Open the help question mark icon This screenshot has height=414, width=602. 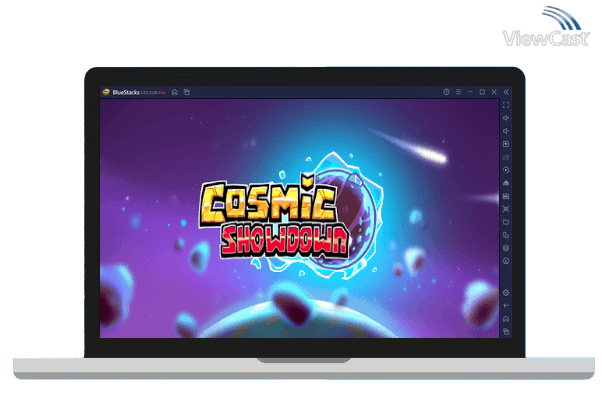(x=446, y=92)
